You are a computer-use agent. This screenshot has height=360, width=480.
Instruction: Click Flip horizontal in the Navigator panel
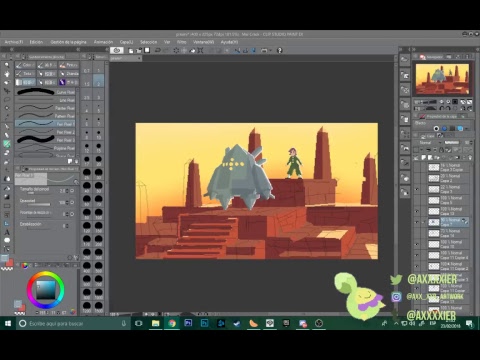pos(463,108)
